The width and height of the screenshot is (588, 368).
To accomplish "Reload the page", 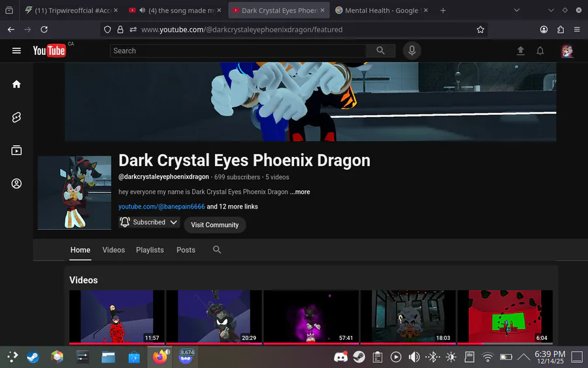I will point(44,29).
